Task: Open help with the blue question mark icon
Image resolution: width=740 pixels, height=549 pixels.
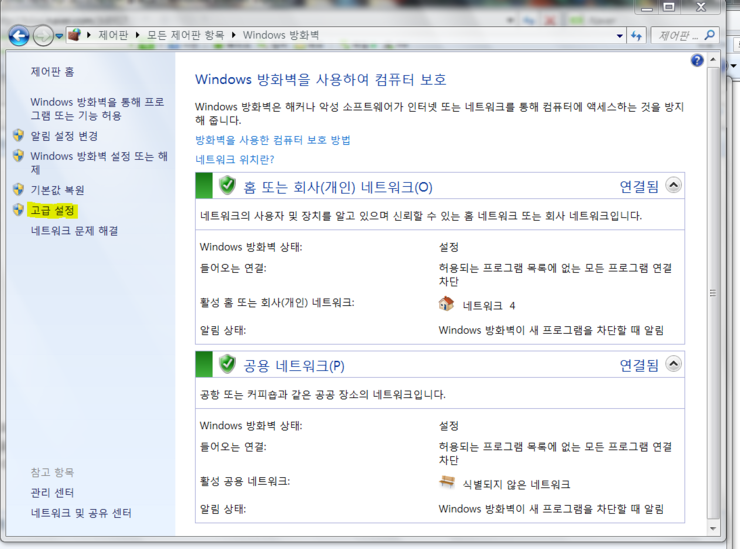Action: [697, 60]
